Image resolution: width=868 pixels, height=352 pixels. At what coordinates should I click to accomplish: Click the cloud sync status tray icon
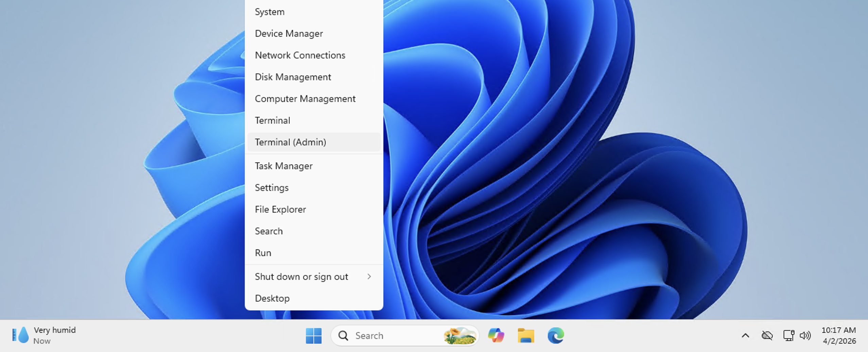[x=767, y=336]
